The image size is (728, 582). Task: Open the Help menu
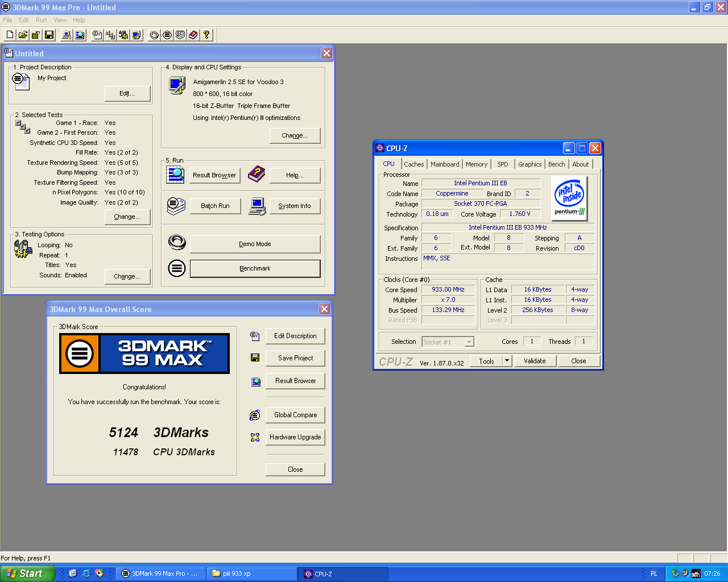coord(78,20)
